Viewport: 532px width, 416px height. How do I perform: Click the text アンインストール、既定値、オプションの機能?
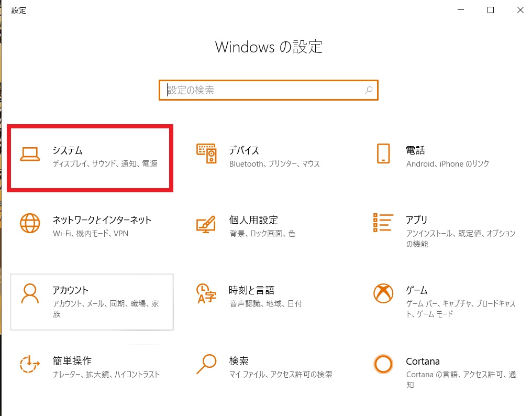pos(461,239)
